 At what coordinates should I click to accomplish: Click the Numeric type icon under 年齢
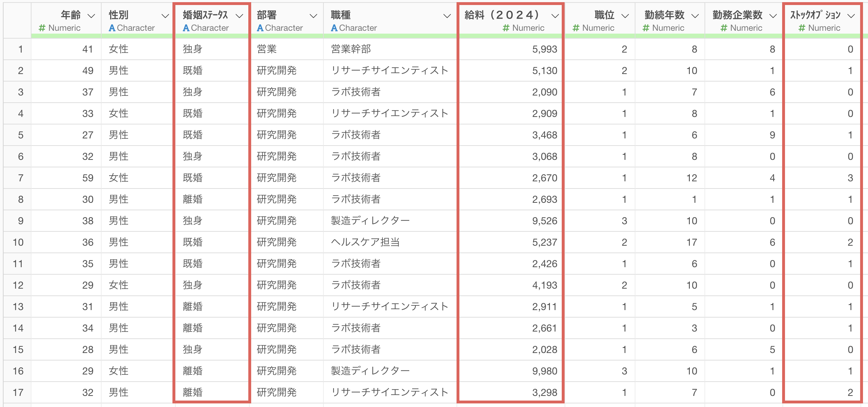point(42,28)
